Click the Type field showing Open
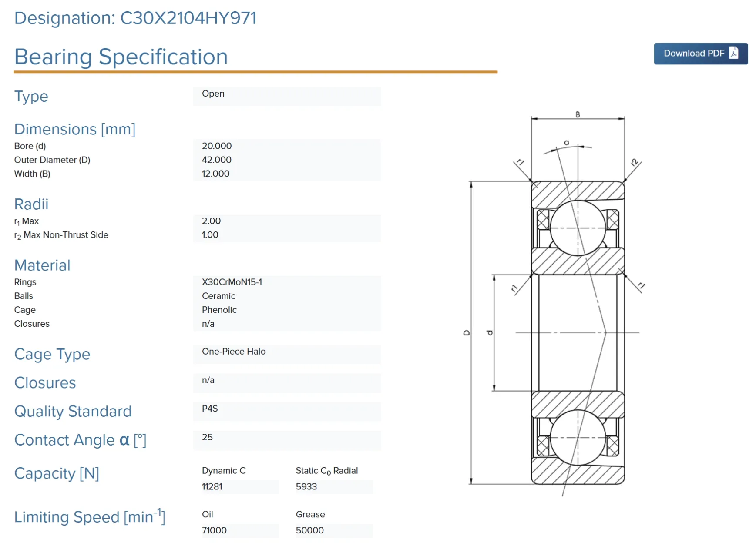Viewport: 756px width, 546px height. (x=287, y=96)
